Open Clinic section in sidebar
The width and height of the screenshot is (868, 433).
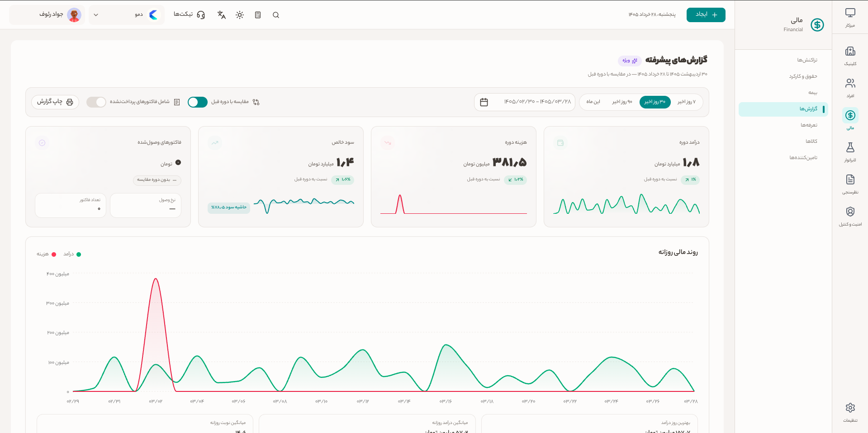tap(850, 56)
